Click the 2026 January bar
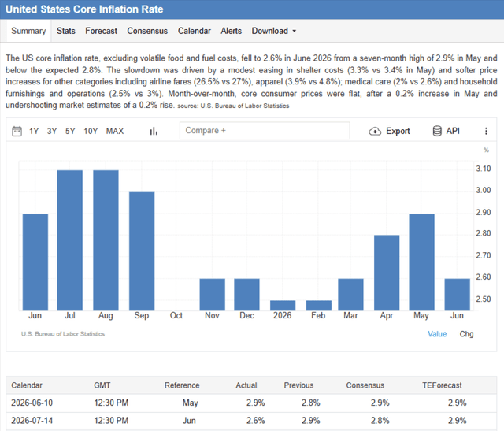Screen dimensions: 504x431 pos(283,306)
